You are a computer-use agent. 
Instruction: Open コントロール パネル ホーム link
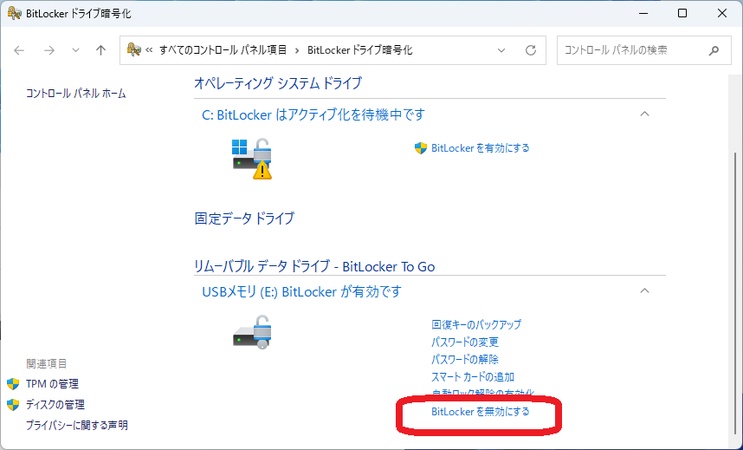(76, 93)
